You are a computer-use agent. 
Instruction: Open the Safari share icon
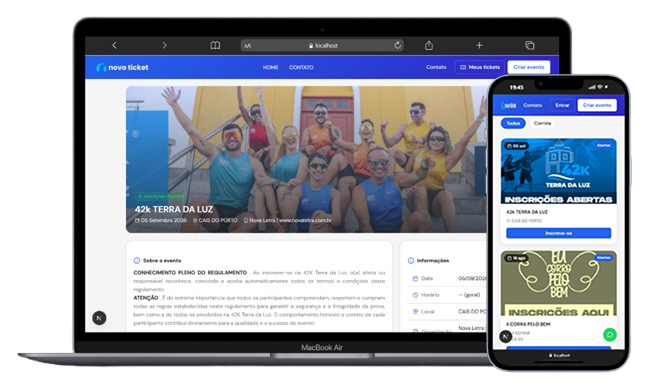[429, 45]
